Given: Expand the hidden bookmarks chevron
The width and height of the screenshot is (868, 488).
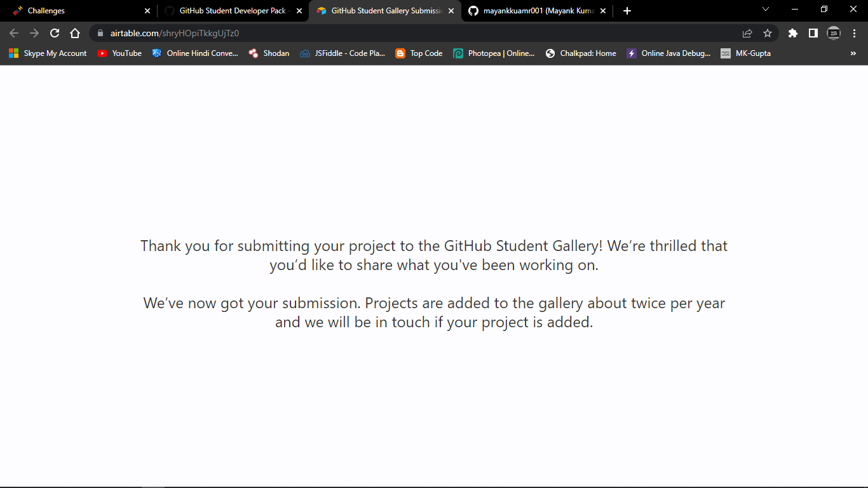Looking at the screenshot, I should click(853, 53).
